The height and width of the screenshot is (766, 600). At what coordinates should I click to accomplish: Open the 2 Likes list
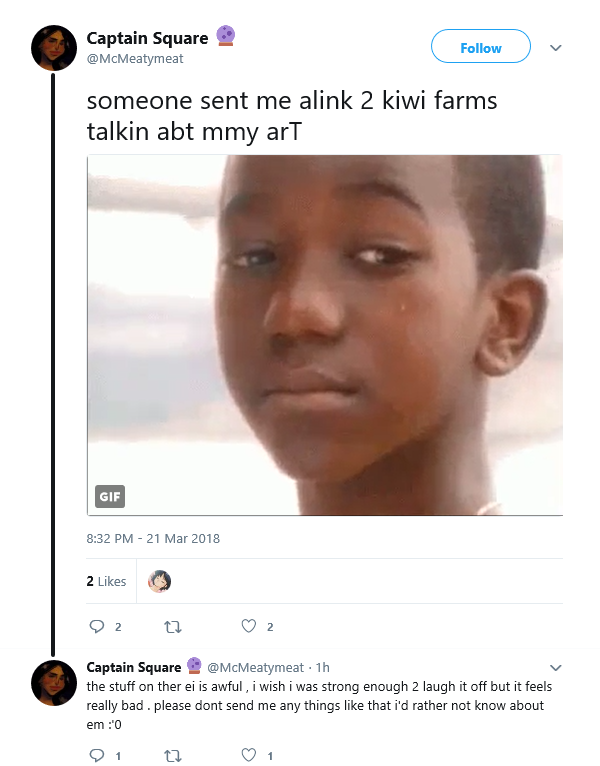click(x=106, y=581)
